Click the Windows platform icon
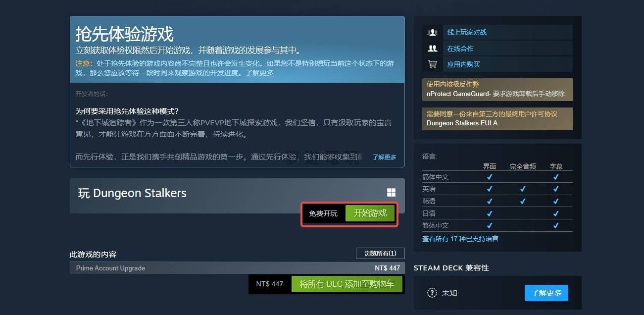Image resolution: width=644 pixels, height=315 pixels. [391, 193]
